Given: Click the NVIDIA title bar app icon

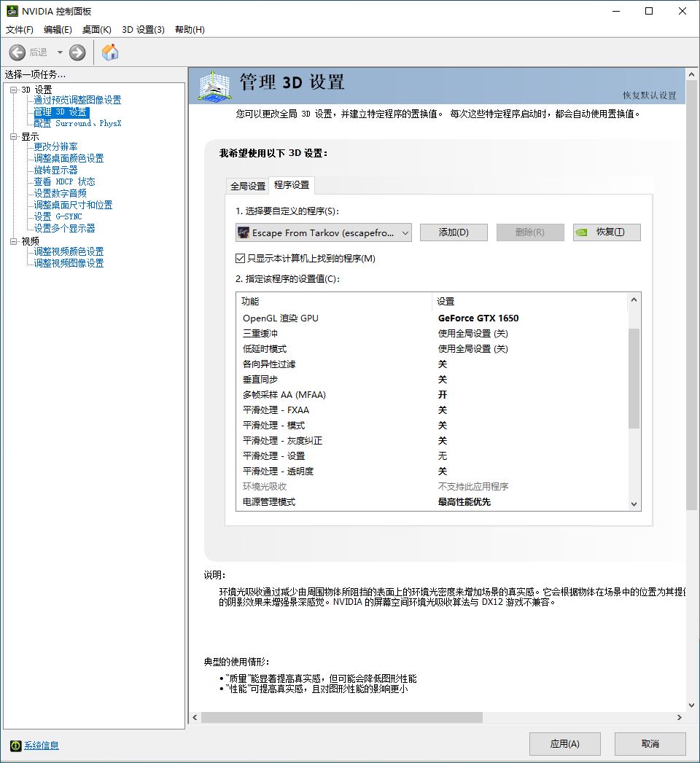Looking at the screenshot, I should [x=11, y=11].
